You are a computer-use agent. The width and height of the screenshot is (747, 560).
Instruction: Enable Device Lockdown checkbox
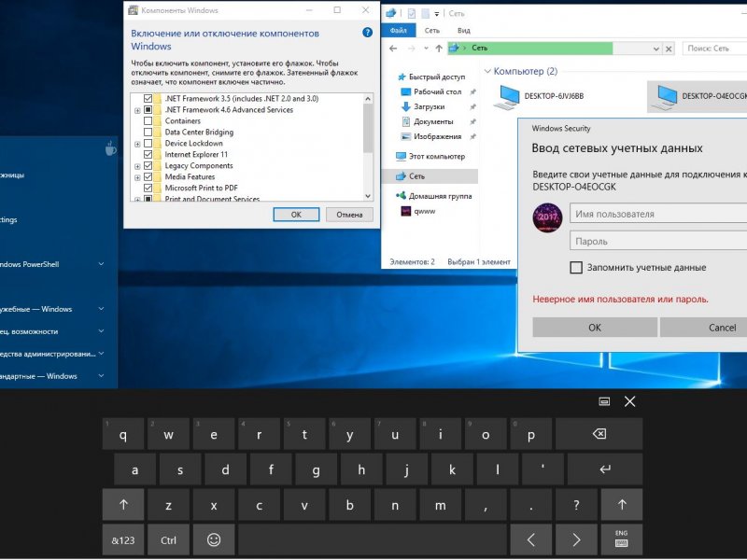click(x=148, y=144)
